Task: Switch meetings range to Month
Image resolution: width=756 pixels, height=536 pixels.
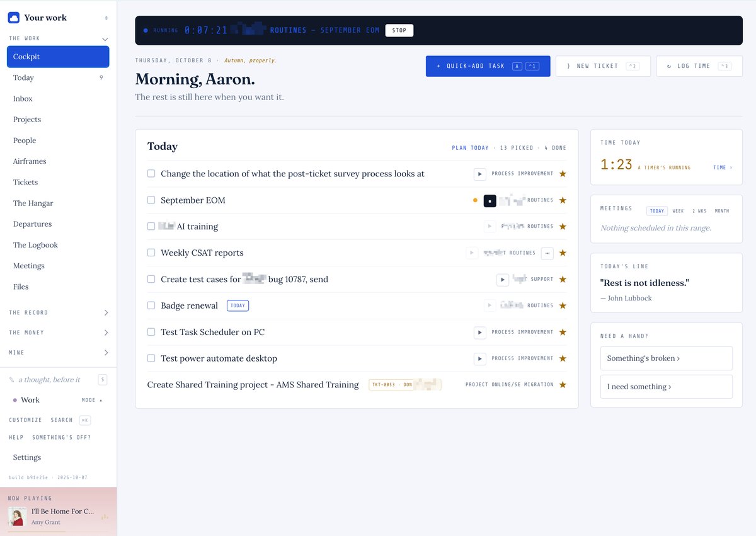Action: [x=722, y=211]
